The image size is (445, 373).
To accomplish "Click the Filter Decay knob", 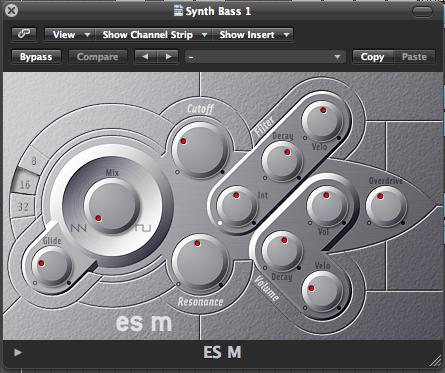I will pyautogui.click(x=282, y=161).
